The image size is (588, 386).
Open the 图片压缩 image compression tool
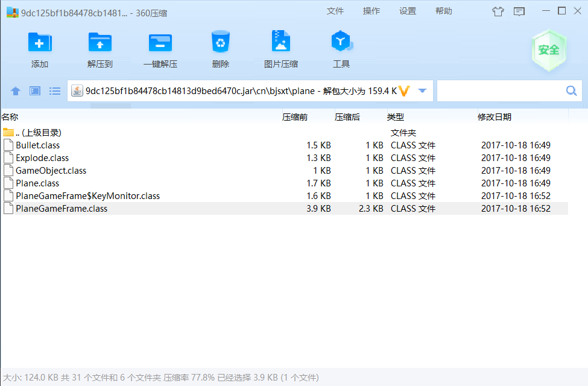click(x=281, y=41)
